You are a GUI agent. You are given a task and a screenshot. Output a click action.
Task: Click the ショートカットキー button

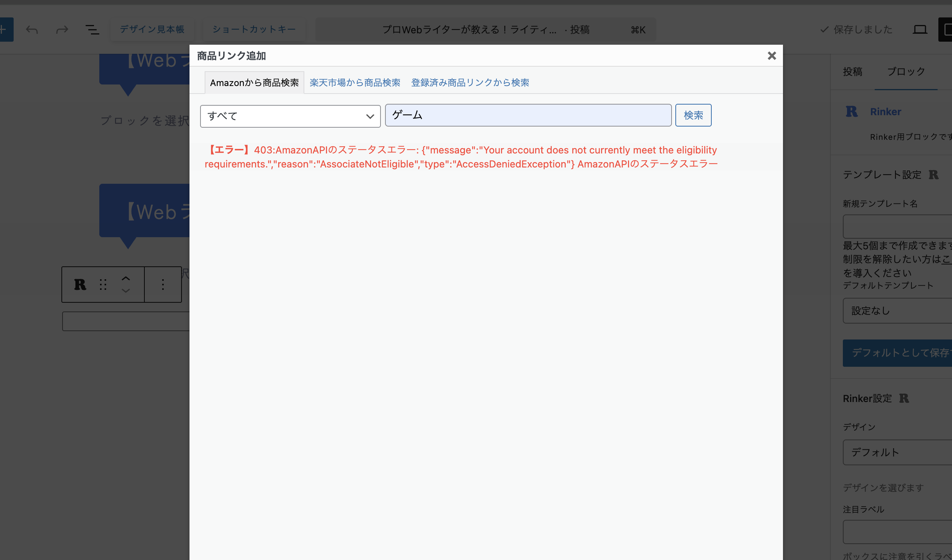254,30
